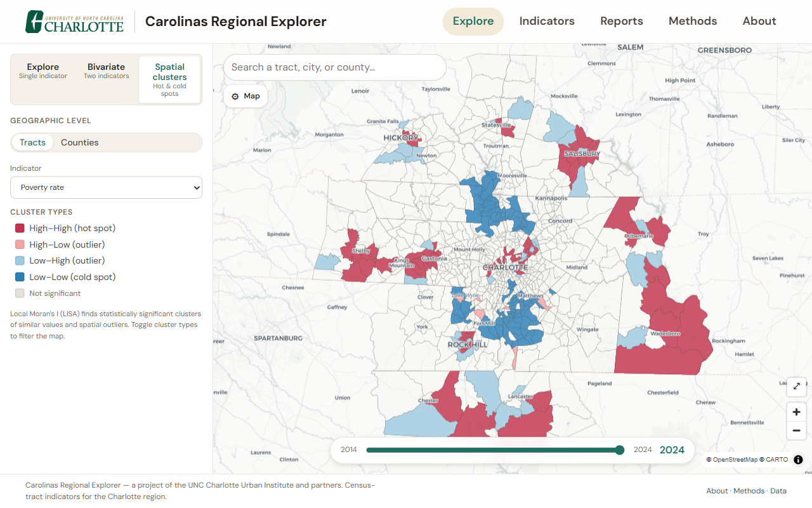The image size is (812, 508).
Task: Click the Statesville map label
Action: tap(496, 125)
